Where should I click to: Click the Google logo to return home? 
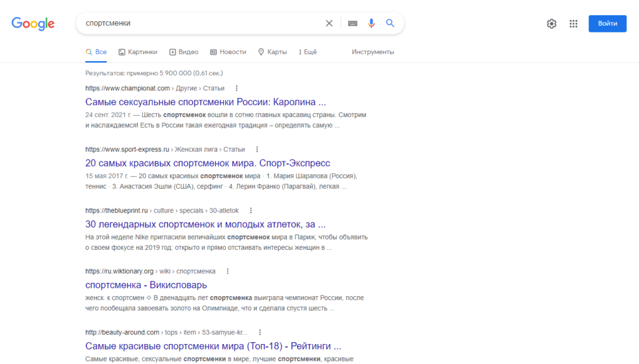32,23
